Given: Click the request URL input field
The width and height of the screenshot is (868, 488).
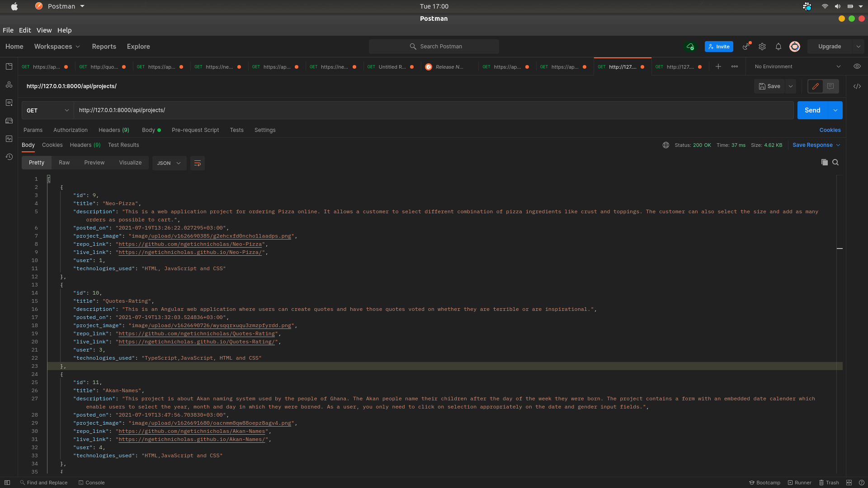Looking at the screenshot, I should point(434,110).
